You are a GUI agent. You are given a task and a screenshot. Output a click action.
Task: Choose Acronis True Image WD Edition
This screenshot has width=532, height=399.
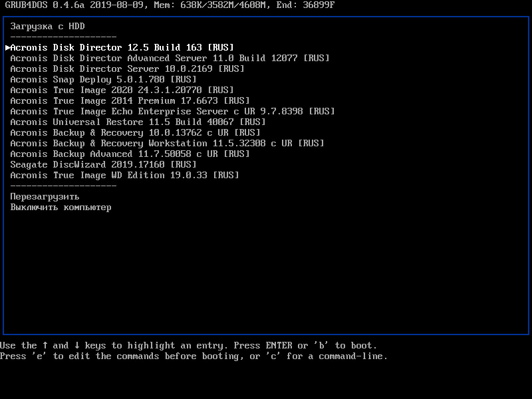click(124, 176)
